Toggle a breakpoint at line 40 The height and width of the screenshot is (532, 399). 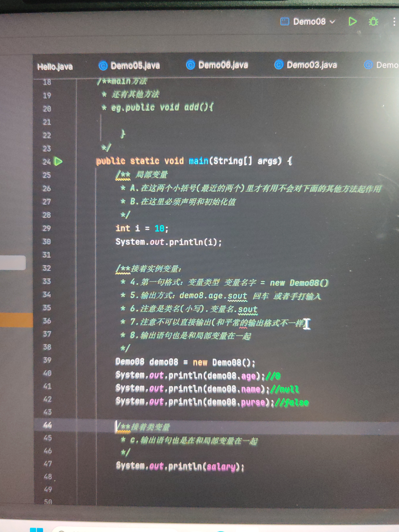pyautogui.click(x=47, y=373)
